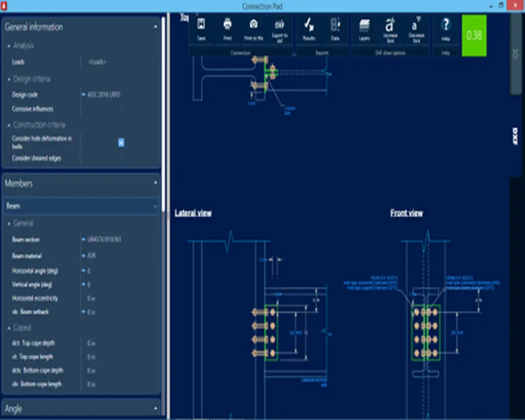Expand the Angle section

coord(156,409)
